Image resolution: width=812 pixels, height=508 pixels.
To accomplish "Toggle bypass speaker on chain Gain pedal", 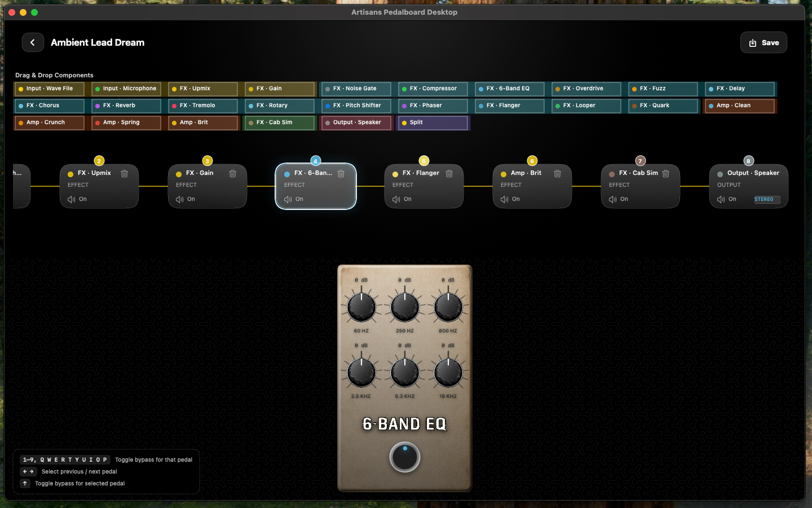I will click(x=180, y=199).
